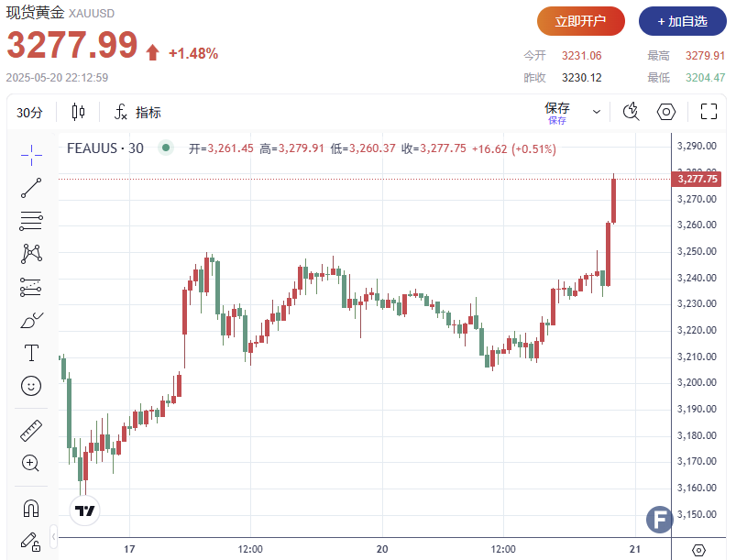The width and height of the screenshot is (736, 560).
Task: Activate the zoom in tool
Action: (x=31, y=463)
